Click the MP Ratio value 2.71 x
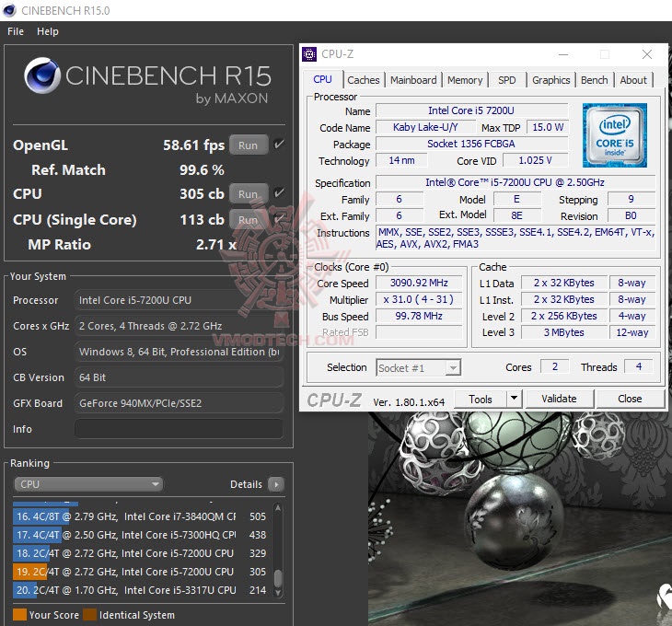This screenshot has width=672, height=626. [x=216, y=245]
